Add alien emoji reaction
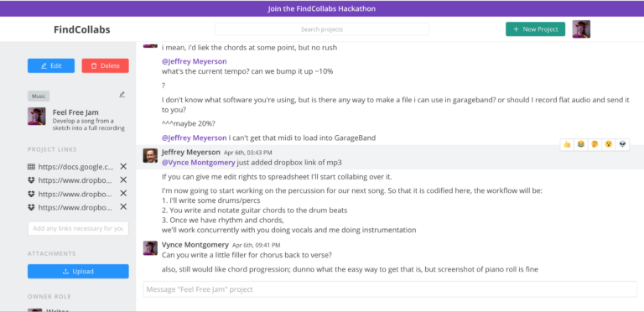Viewport: 644px width, 312px height. [x=622, y=144]
